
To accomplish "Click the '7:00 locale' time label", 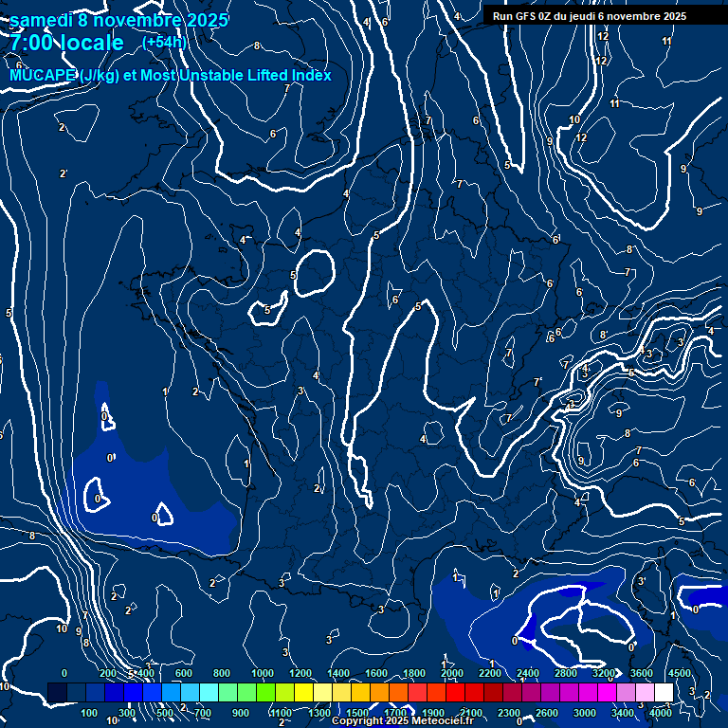I will click(x=67, y=43).
